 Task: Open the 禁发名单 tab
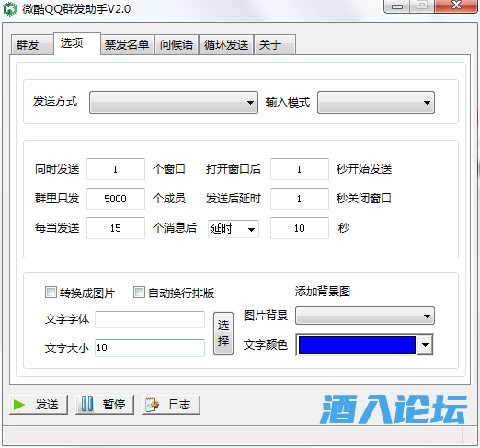point(127,44)
